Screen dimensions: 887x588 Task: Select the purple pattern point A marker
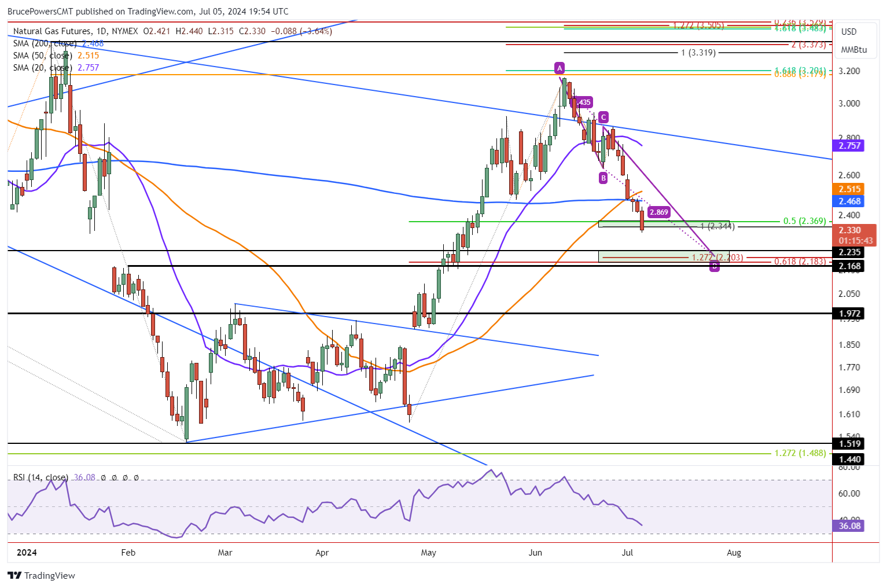[x=559, y=68]
